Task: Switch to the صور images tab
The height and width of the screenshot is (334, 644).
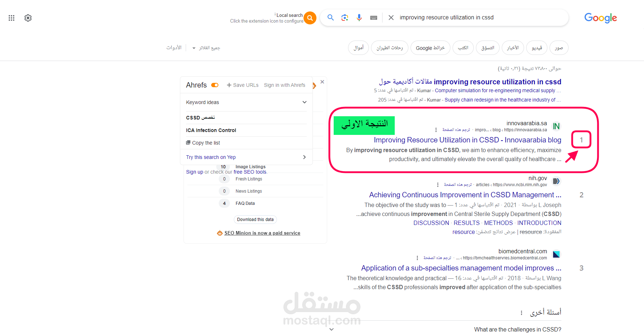Action: coord(559,48)
